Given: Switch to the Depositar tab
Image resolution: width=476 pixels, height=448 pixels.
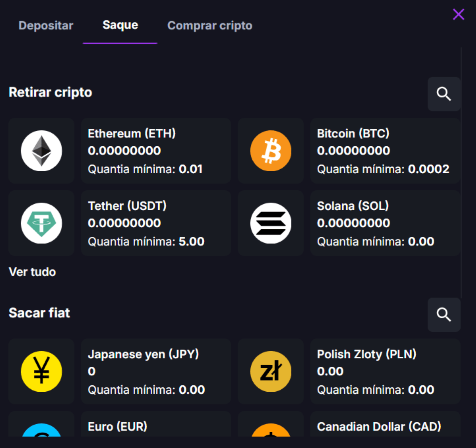Looking at the screenshot, I should coord(46,25).
